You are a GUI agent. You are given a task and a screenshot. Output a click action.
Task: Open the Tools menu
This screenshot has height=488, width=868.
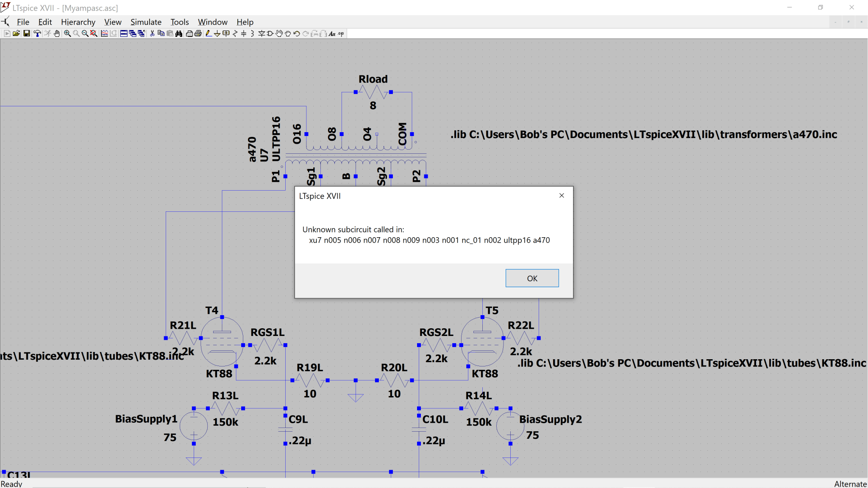180,22
